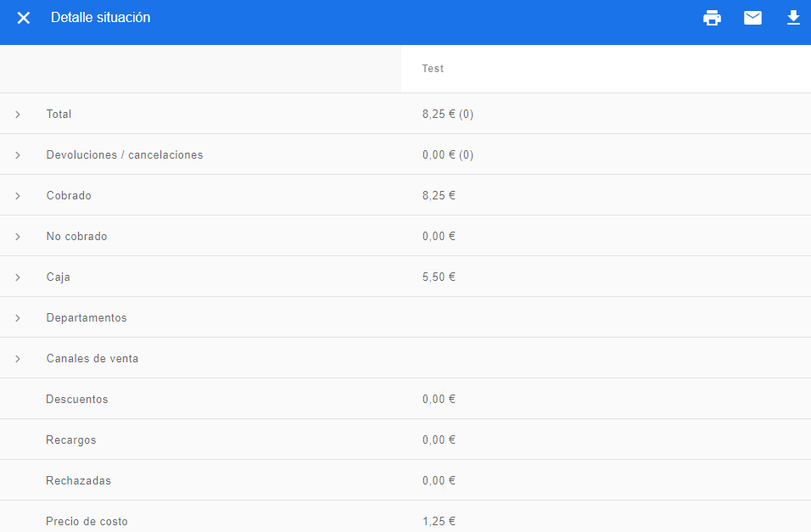
Task: Click the Descuentos label
Action: [77, 399]
